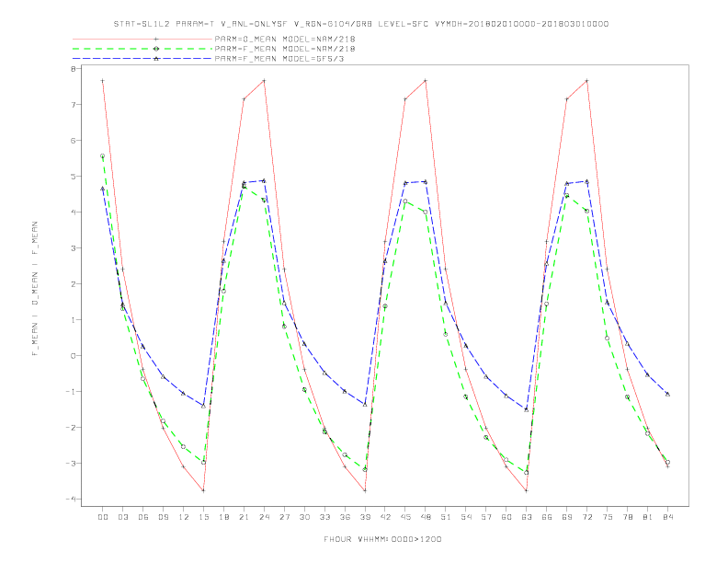Image resolution: width=728 pixels, height=563 pixels.
Task: Click forecast hour label 54 on x-axis
Action: coord(466,517)
